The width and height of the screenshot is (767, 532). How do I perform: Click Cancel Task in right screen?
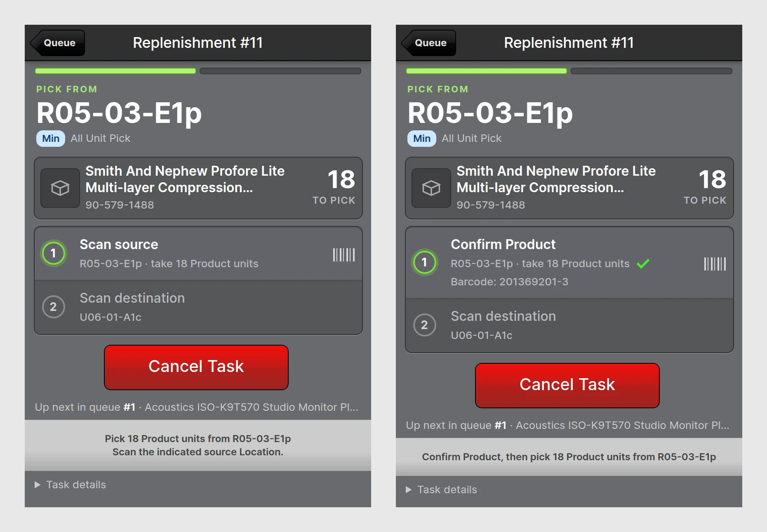(567, 385)
